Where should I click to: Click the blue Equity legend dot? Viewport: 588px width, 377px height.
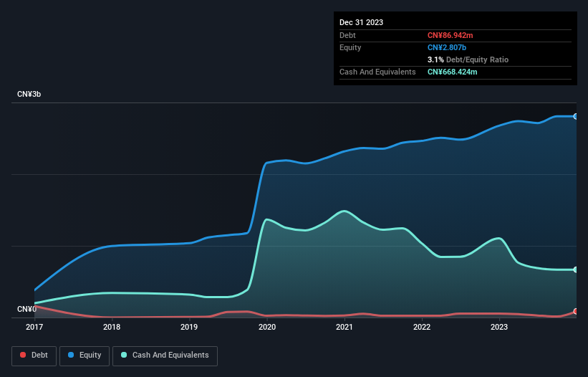coord(70,355)
